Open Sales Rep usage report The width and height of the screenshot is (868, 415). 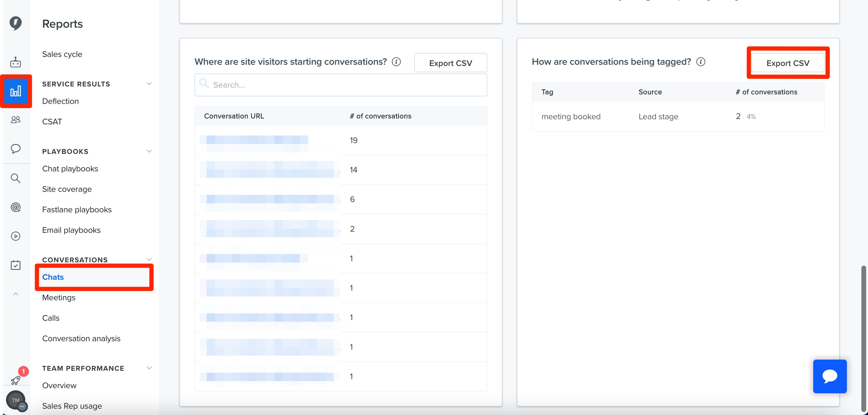tap(72, 406)
